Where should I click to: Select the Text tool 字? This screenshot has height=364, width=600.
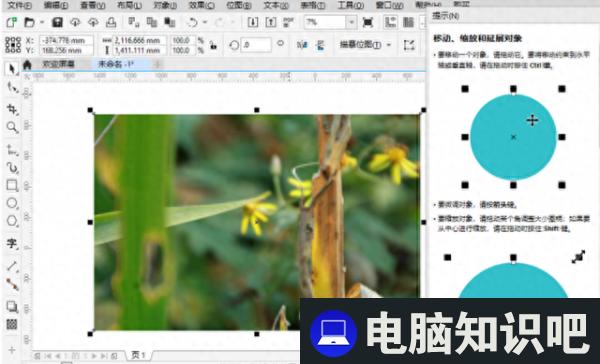point(12,243)
